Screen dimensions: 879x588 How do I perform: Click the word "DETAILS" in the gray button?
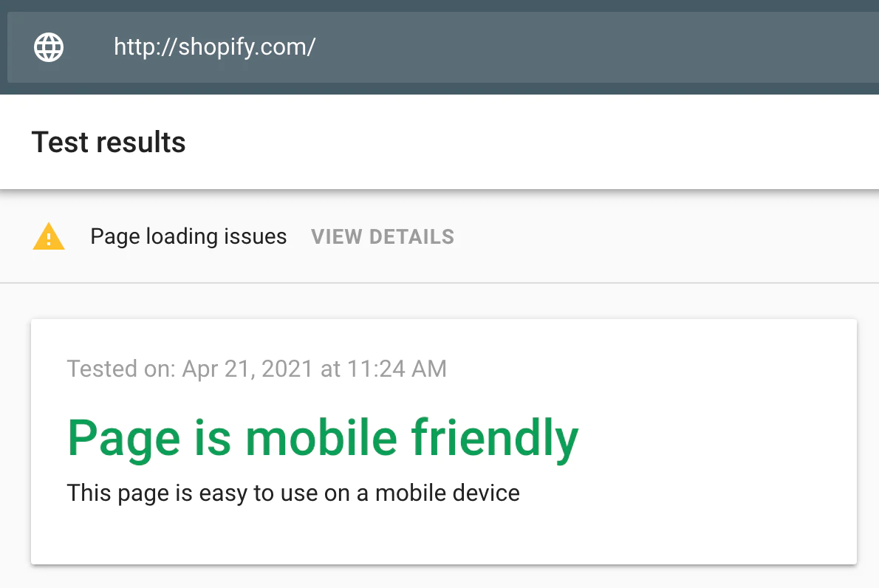[x=411, y=237]
